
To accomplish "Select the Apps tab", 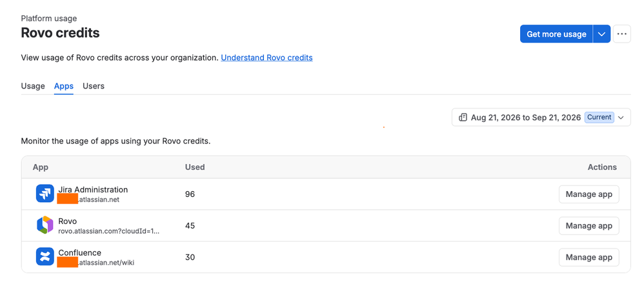I will click(x=64, y=87).
